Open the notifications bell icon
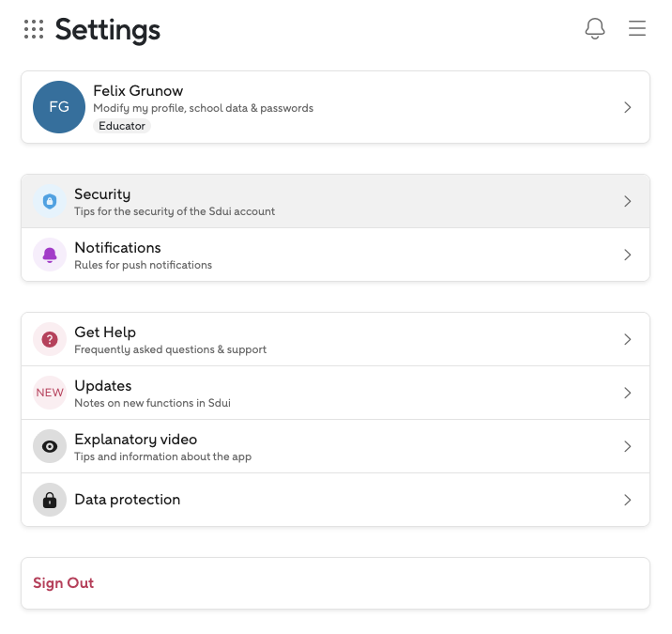Viewport: 672px width, 634px height. tap(595, 29)
